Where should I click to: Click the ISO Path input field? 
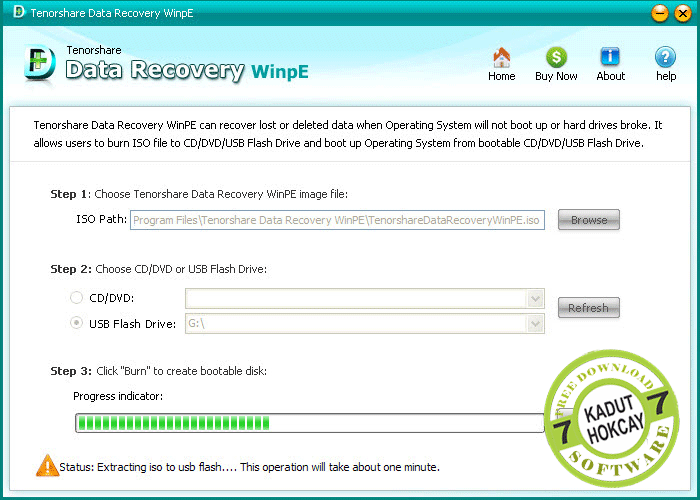coord(337,220)
